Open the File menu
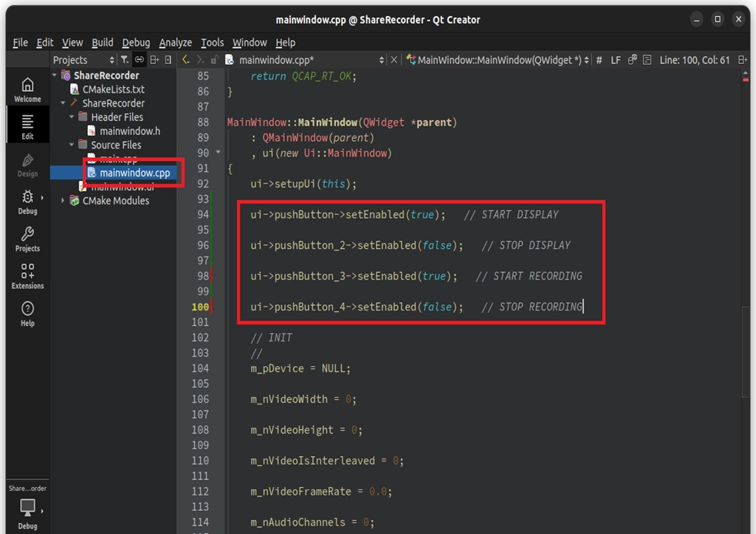The image size is (756, 534). point(20,42)
